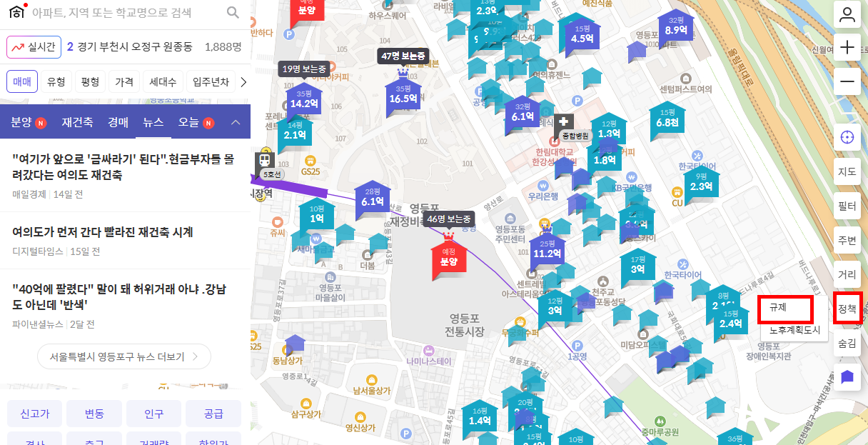Image resolution: width=868 pixels, height=445 pixels.
Task: Toggle the 거리 street view button
Action: (x=847, y=274)
